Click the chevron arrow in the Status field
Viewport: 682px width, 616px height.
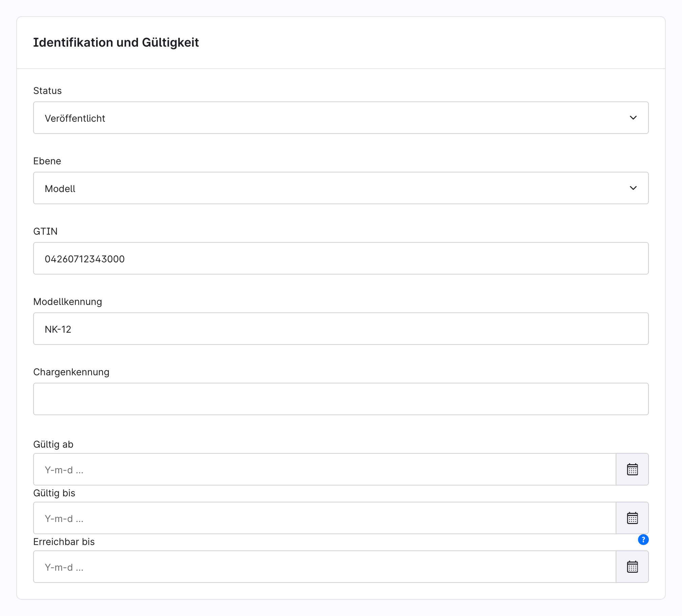633,118
